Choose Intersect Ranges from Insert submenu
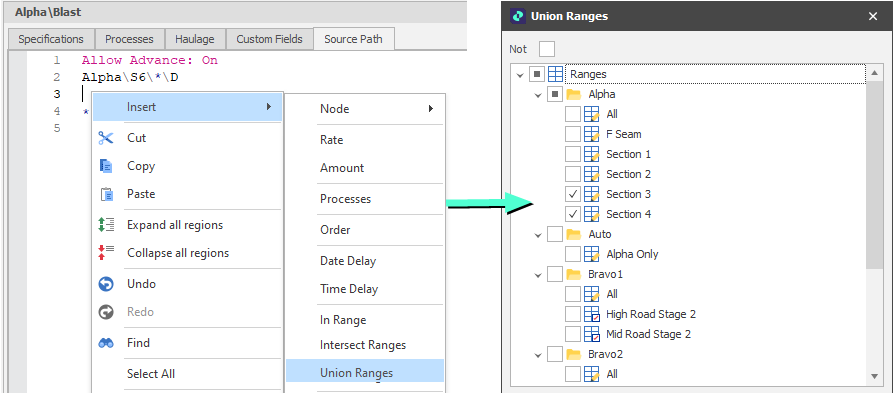 [x=363, y=345]
